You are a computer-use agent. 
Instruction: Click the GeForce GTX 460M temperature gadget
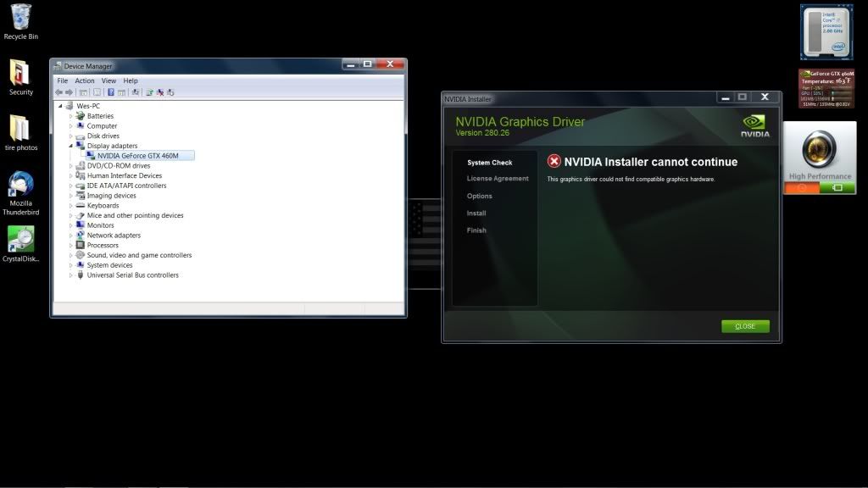pyautogui.click(x=826, y=88)
